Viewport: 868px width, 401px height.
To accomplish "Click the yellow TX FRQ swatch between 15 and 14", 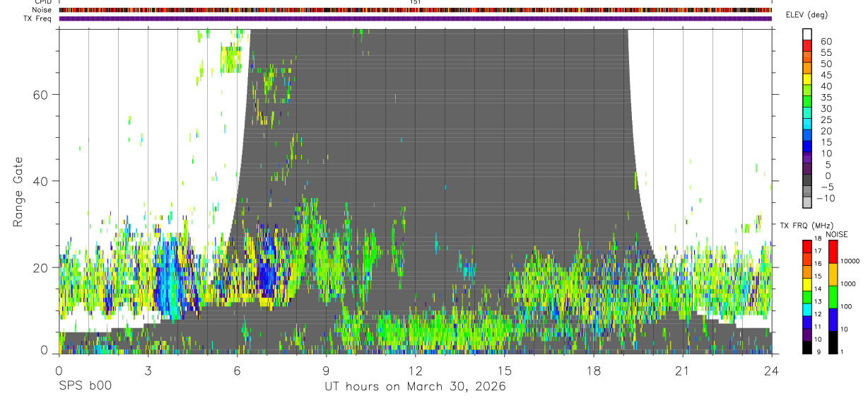I will click(807, 285).
